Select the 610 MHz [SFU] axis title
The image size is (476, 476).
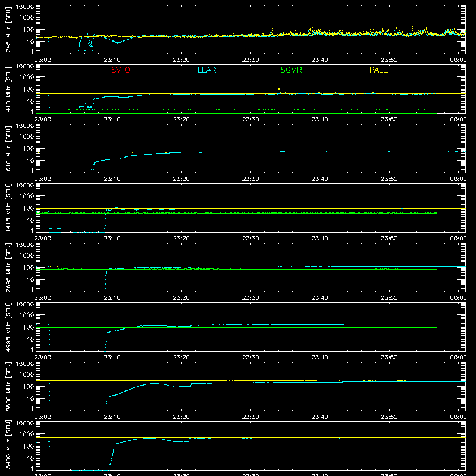8,148
